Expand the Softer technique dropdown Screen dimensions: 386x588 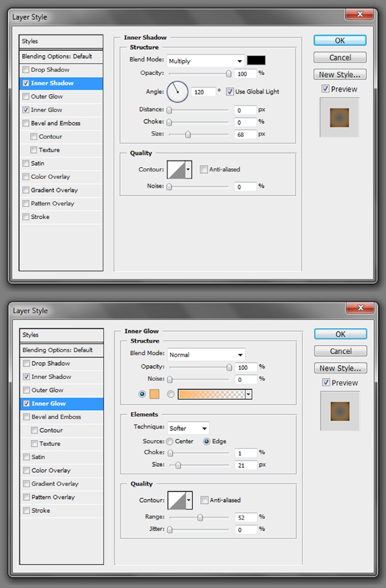[188, 428]
